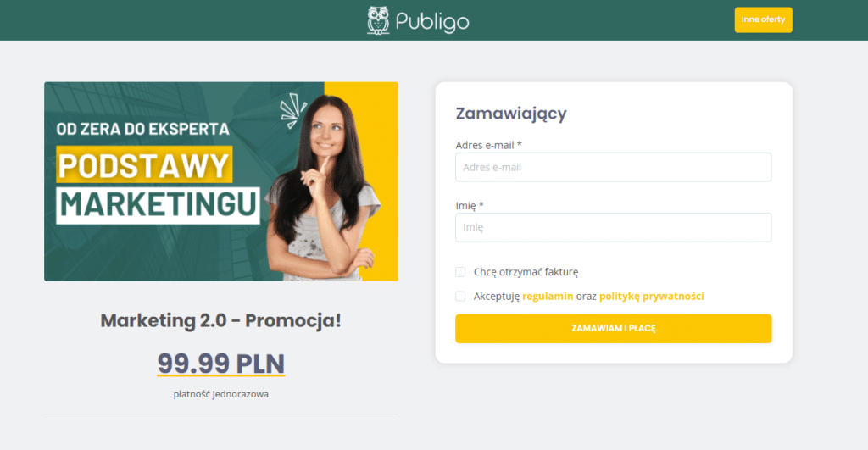Image resolution: width=868 pixels, height=450 pixels.
Task: Click the płatność jednorazowa text
Action: [x=221, y=394]
